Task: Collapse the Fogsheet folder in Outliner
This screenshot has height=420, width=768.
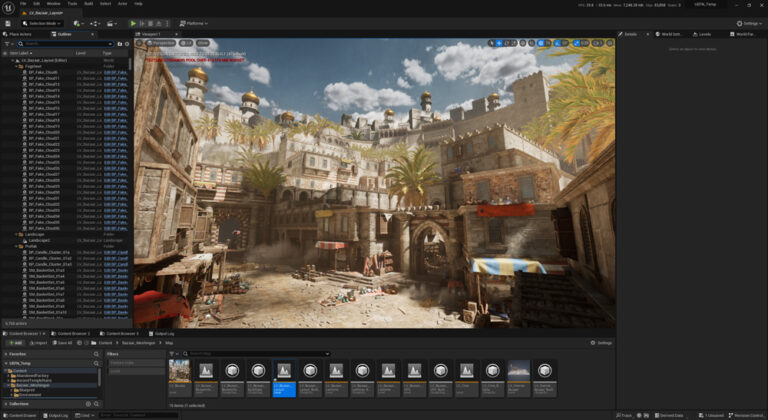Action: point(15,66)
